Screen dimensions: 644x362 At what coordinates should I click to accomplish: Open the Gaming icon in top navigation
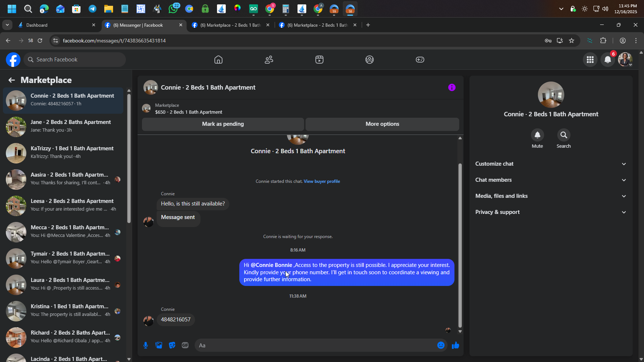click(x=420, y=60)
